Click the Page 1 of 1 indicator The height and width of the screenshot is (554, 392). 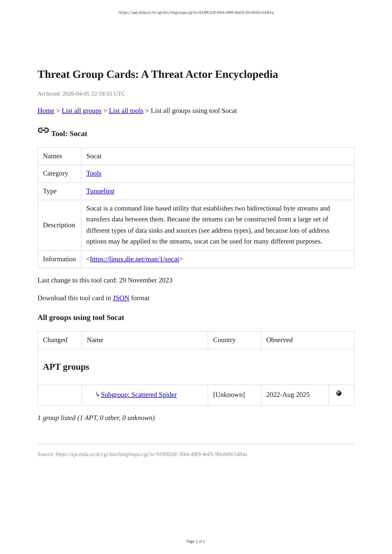coord(196,541)
